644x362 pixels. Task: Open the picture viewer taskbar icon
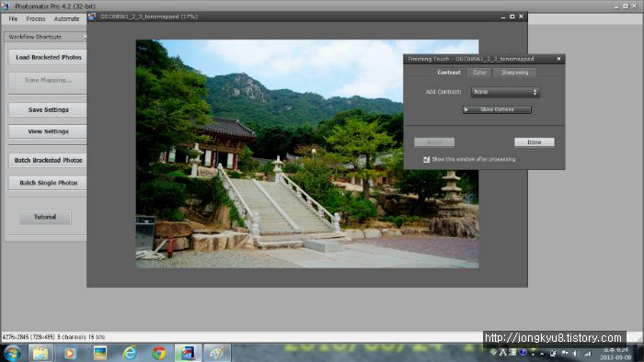click(99, 353)
